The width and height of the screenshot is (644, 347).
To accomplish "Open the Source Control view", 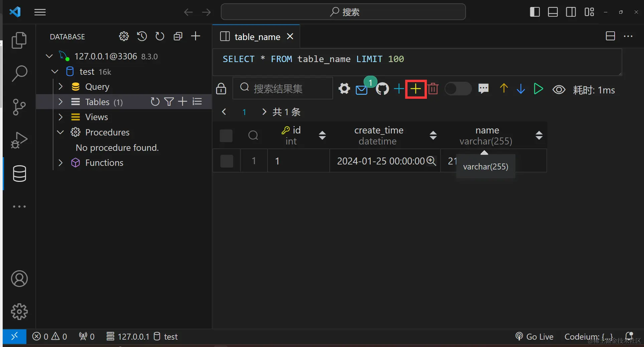I will click(x=19, y=107).
